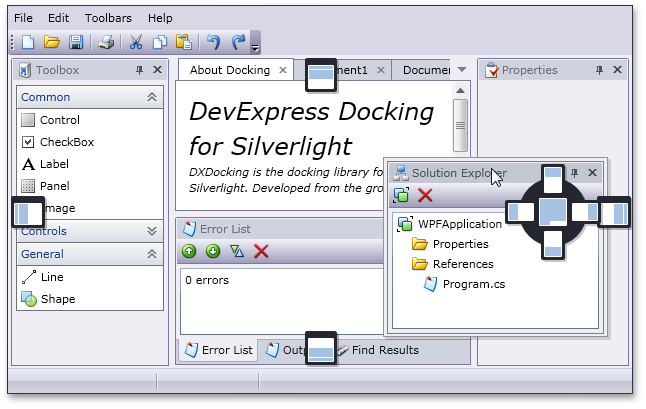This screenshot has width=646, height=409.
Task: Click the Cut scissors icon
Action: coord(136,42)
